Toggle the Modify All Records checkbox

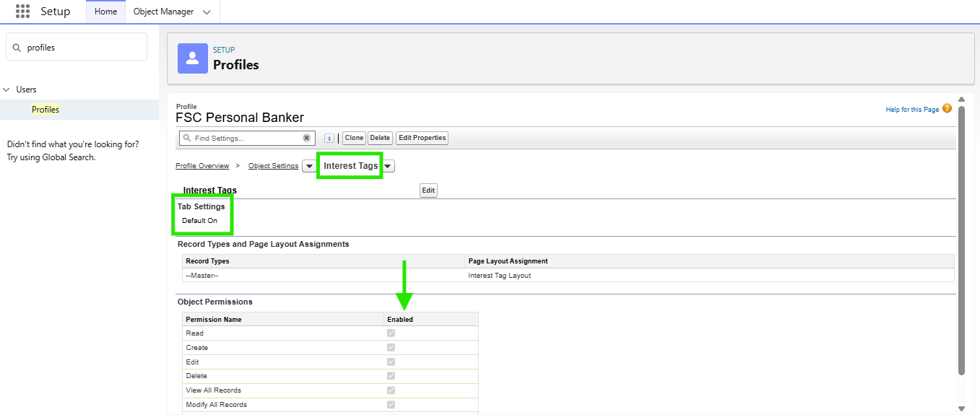[x=391, y=405]
